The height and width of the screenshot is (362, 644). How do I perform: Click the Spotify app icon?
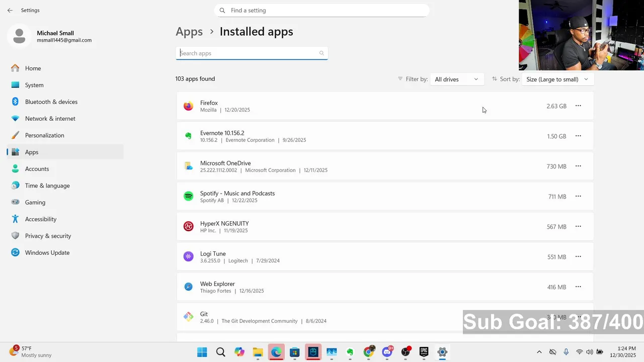(x=188, y=197)
